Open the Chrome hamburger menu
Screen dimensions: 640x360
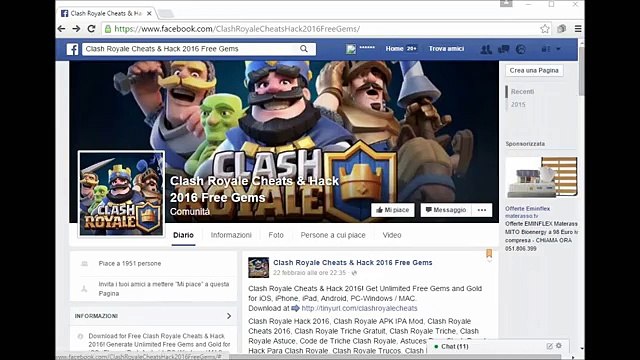[x=578, y=29]
